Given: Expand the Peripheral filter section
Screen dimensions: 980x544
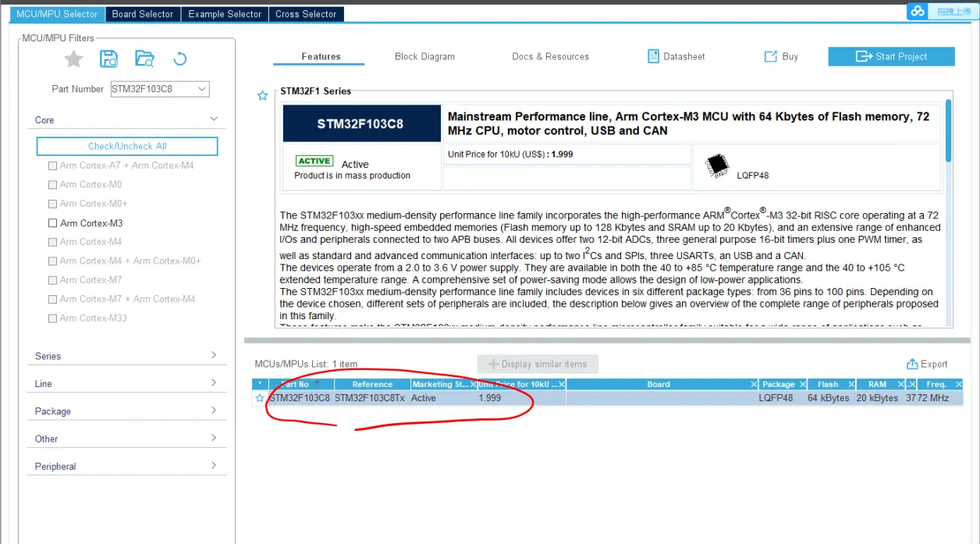Looking at the screenshot, I should click(x=214, y=465).
